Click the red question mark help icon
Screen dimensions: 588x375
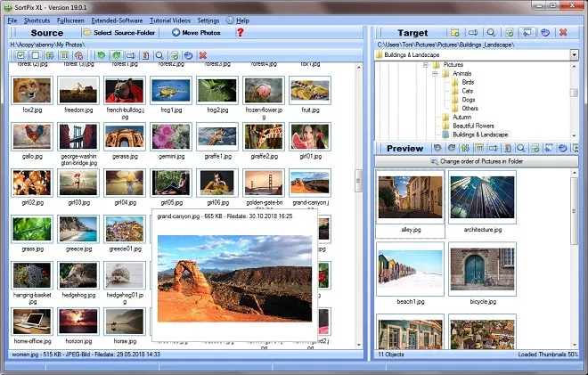(240, 33)
